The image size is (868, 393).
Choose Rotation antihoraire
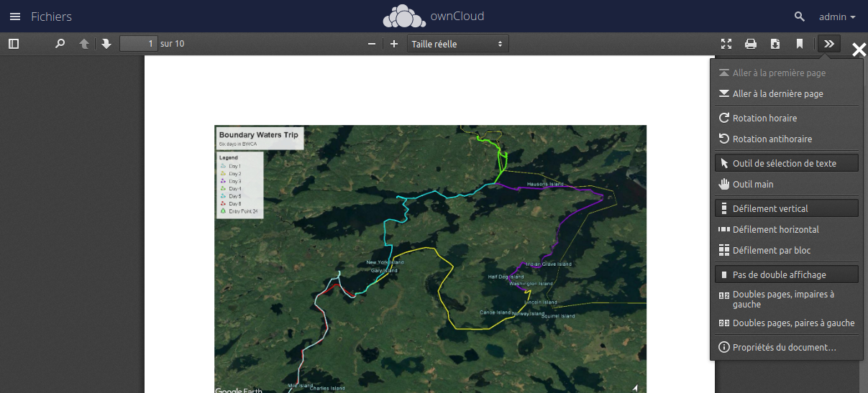click(787, 139)
